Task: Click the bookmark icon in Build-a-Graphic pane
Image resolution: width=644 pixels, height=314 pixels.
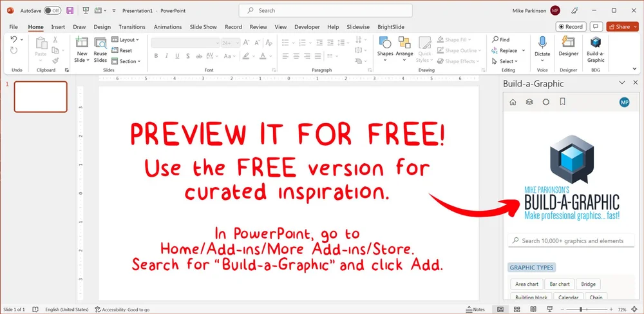Action: (x=562, y=101)
